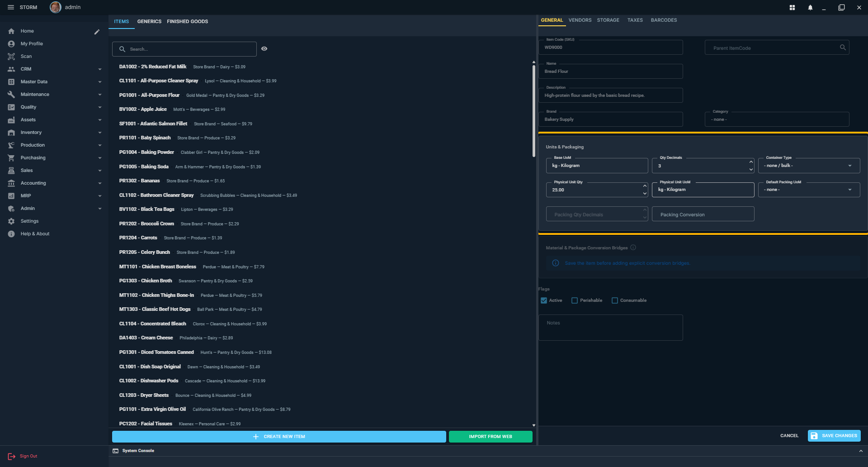Click the Sign Out icon
This screenshot has height=467, width=868.
[11, 457]
